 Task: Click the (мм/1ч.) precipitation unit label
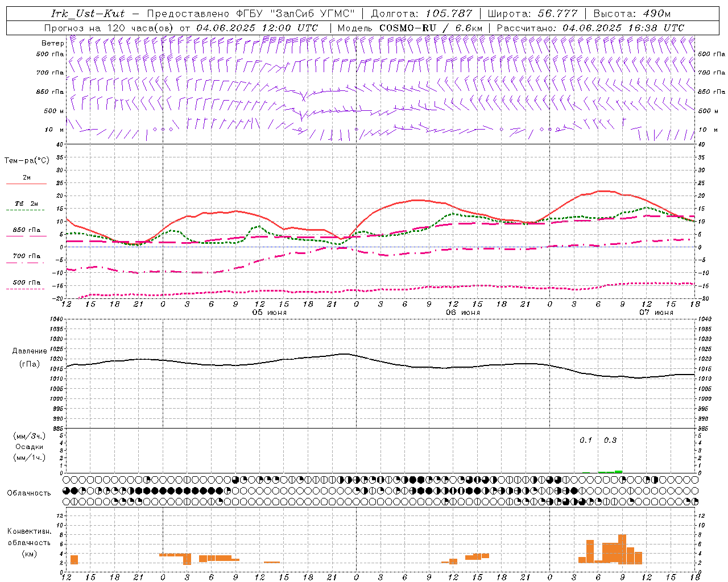[30, 458]
